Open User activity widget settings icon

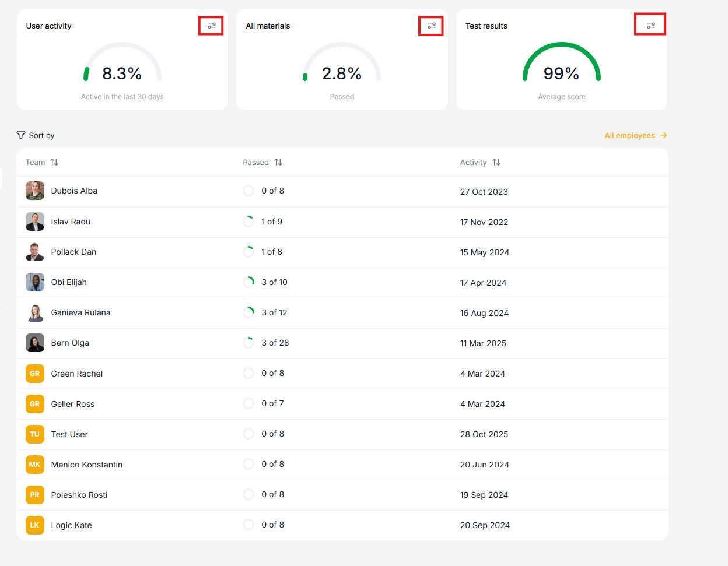pyautogui.click(x=211, y=26)
